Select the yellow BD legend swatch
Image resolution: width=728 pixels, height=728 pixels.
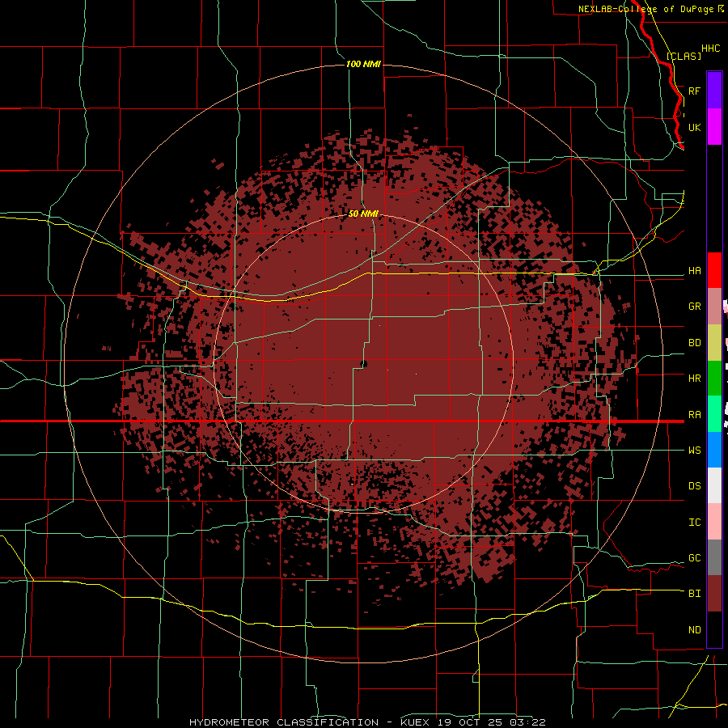click(x=714, y=343)
